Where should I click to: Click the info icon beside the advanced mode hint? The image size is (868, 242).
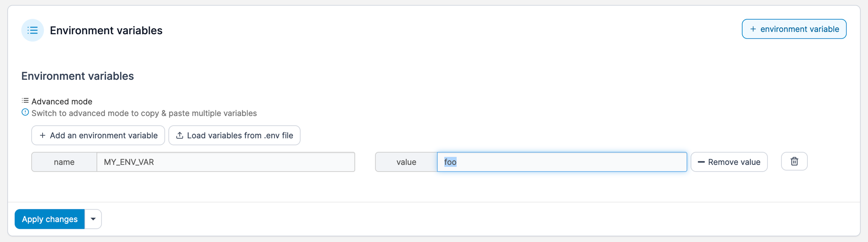pos(25,113)
